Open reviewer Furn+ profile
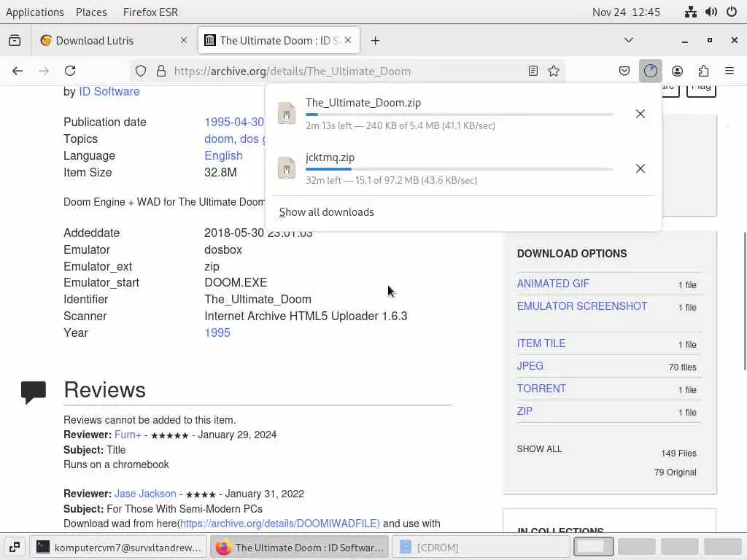This screenshot has width=747, height=560. pyautogui.click(x=128, y=435)
